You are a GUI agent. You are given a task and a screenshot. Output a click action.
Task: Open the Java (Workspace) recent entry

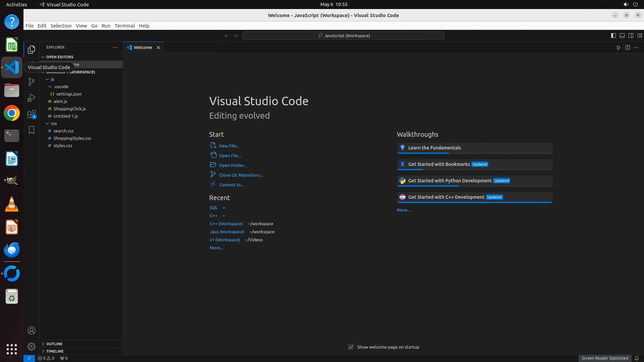227,232
